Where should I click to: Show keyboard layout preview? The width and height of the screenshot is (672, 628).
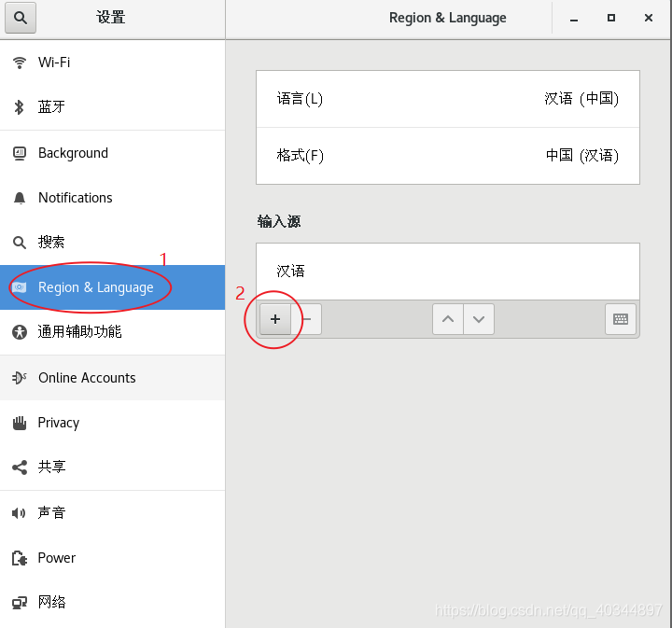[621, 319]
